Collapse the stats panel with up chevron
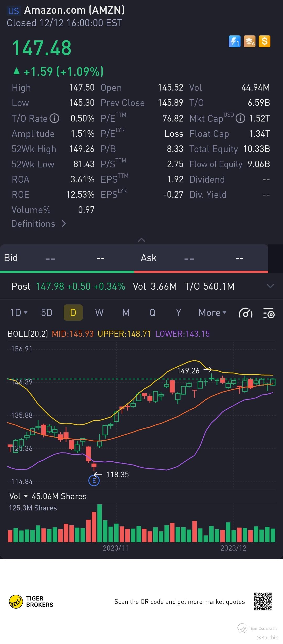283x644 pixels. point(141,240)
